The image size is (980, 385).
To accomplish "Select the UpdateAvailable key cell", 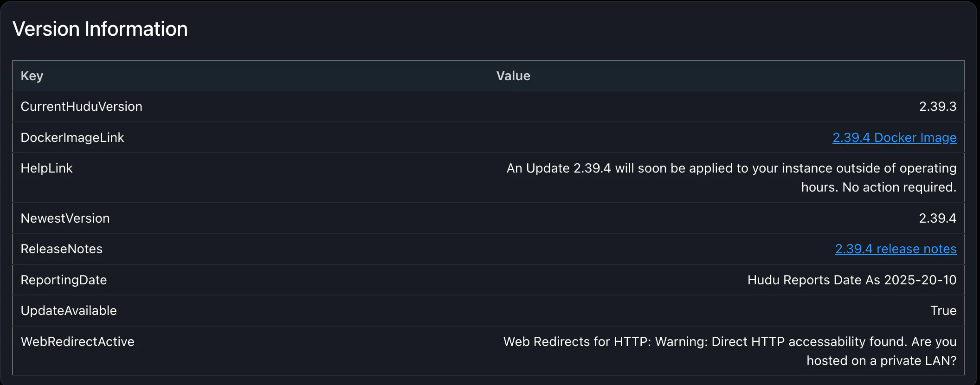I will click(x=69, y=311).
